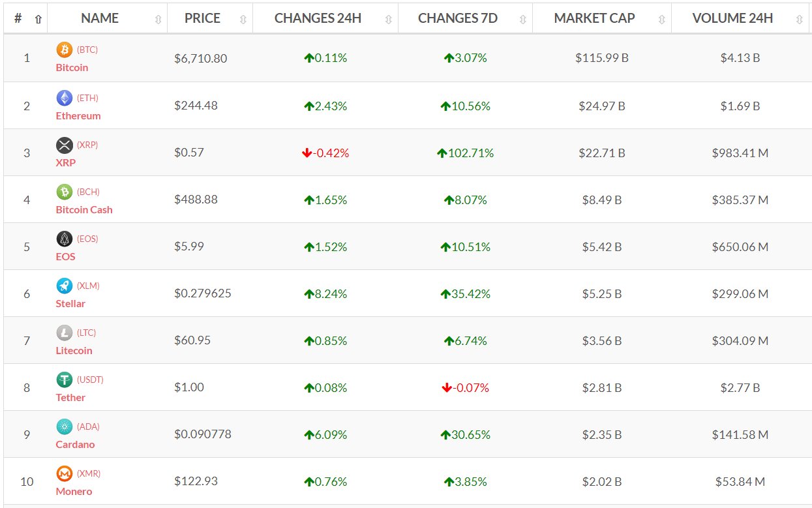Viewport: 812px width, 508px height.
Task: Click the EOS dark logo icon
Action: (x=65, y=239)
